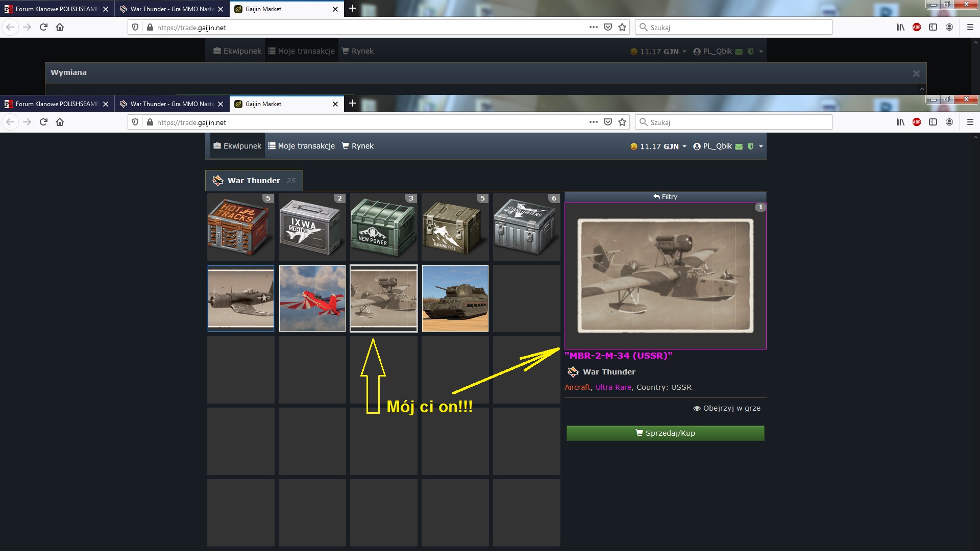Open the Moje transakcje menu
This screenshot has height=551, width=980.
click(x=301, y=146)
